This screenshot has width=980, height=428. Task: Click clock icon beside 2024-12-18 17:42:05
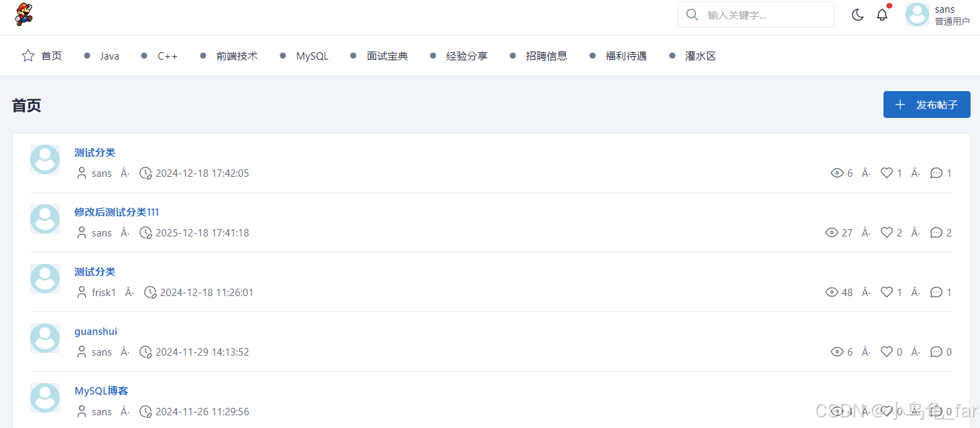coord(145,173)
